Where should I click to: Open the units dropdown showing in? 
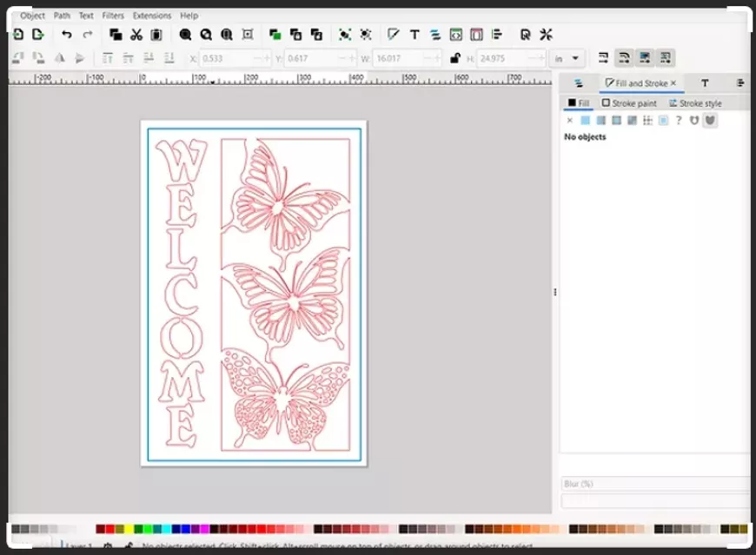click(x=567, y=58)
